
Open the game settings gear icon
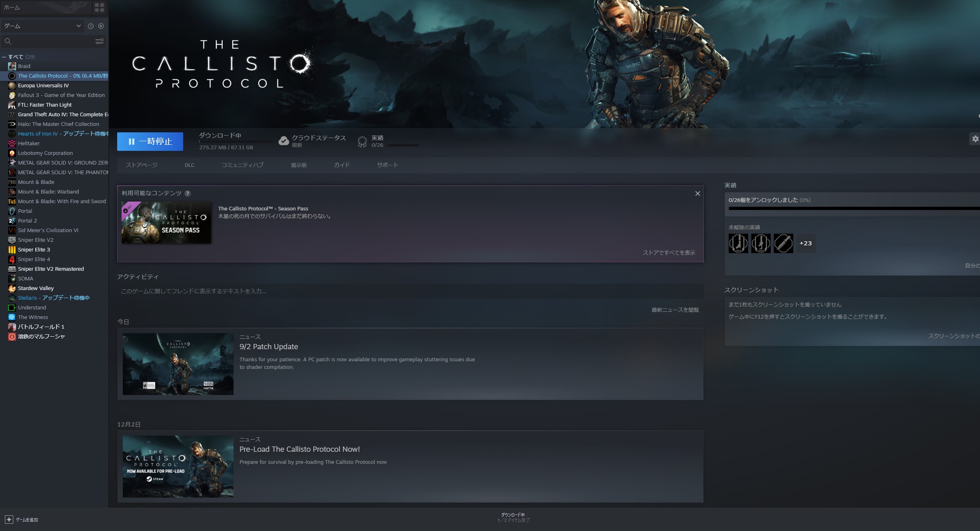click(975, 139)
